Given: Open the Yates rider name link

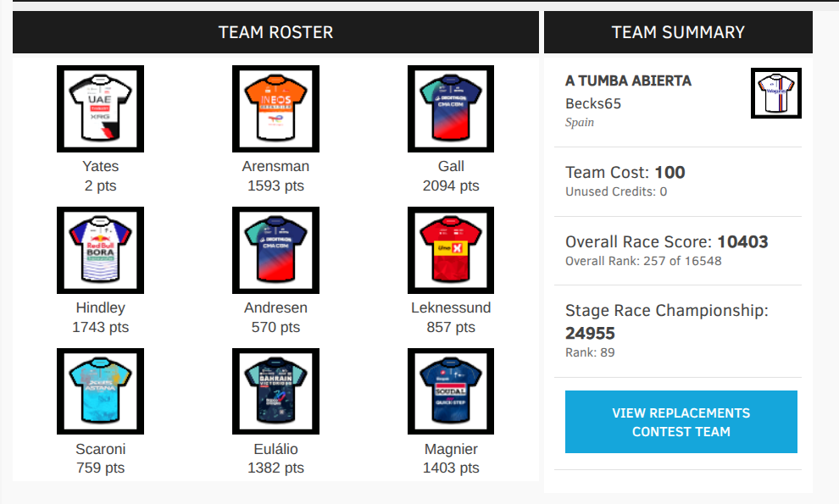Looking at the screenshot, I should [x=101, y=166].
